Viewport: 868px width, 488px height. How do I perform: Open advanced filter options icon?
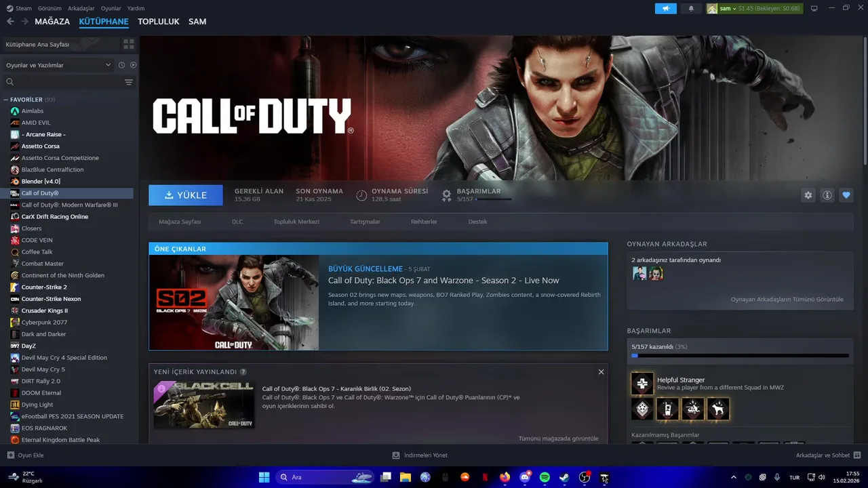[x=129, y=82]
